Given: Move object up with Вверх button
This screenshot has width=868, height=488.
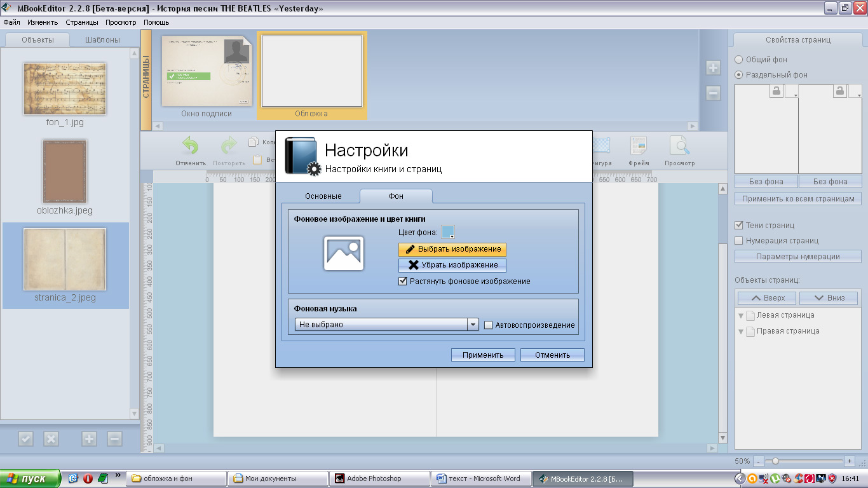Looking at the screenshot, I should coord(767,297).
